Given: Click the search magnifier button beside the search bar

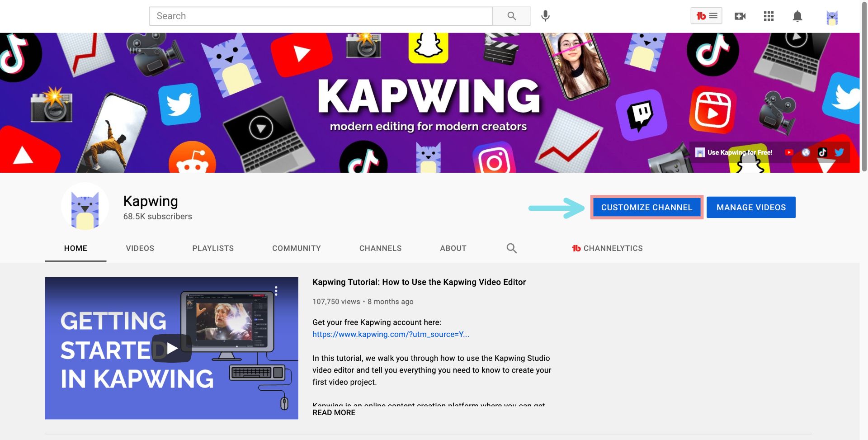Looking at the screenshot, I should [x=511, y=15].
